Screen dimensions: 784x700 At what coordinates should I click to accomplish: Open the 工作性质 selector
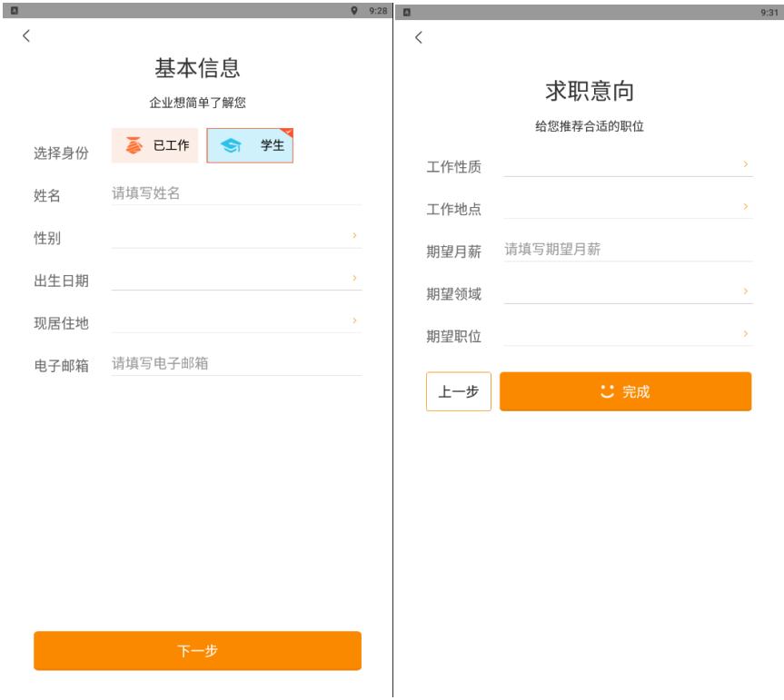click(628, 164)
